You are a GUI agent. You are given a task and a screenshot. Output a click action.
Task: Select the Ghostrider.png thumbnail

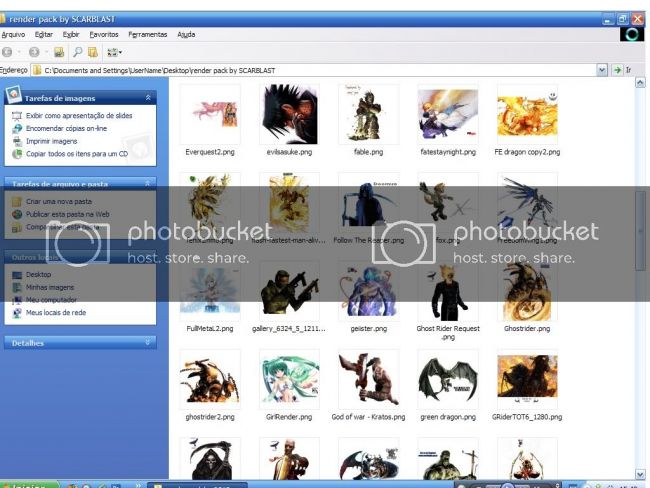[x=527, y=291]
